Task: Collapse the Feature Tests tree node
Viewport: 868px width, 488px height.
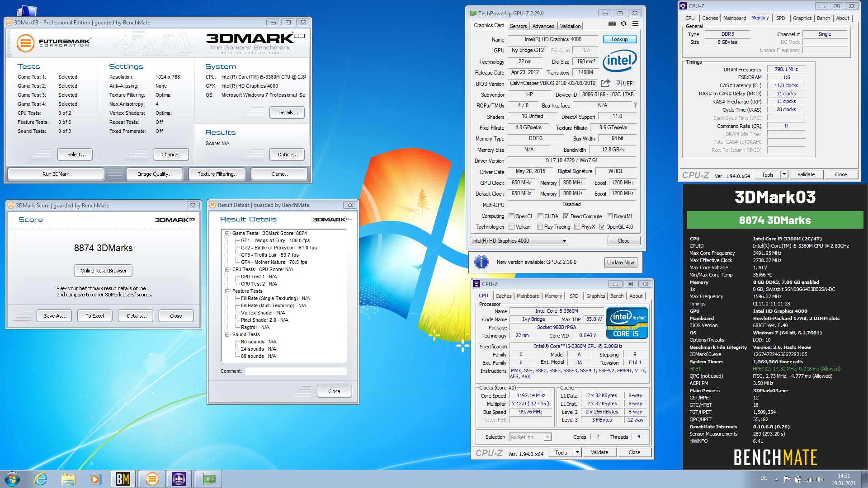Action: tap(227, 291)
